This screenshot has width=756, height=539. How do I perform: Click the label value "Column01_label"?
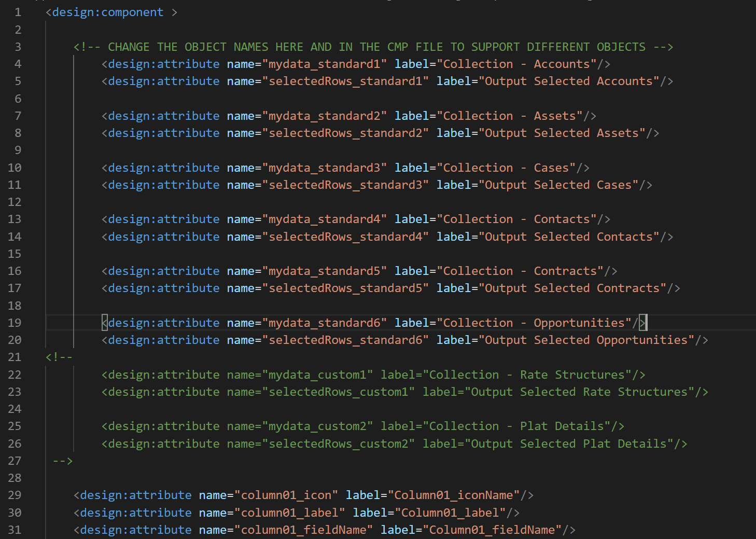point(451,513)
